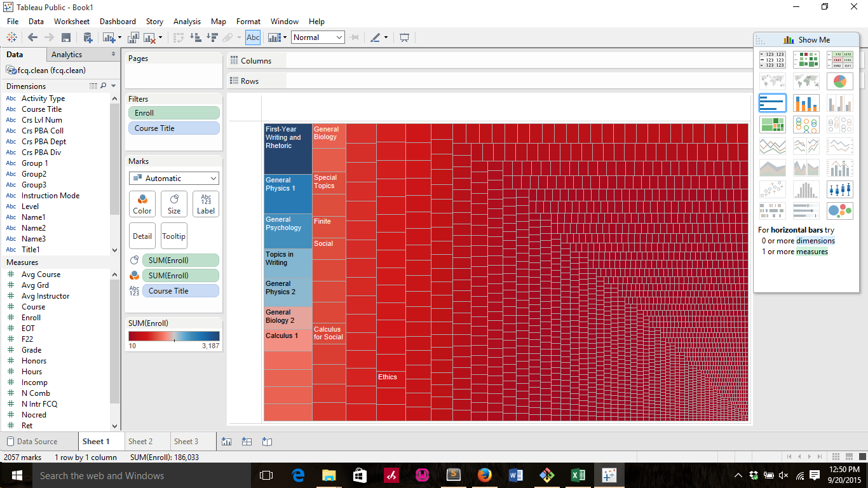
Task: Click the new story tab icon at bottom
Action: point(267,442)
